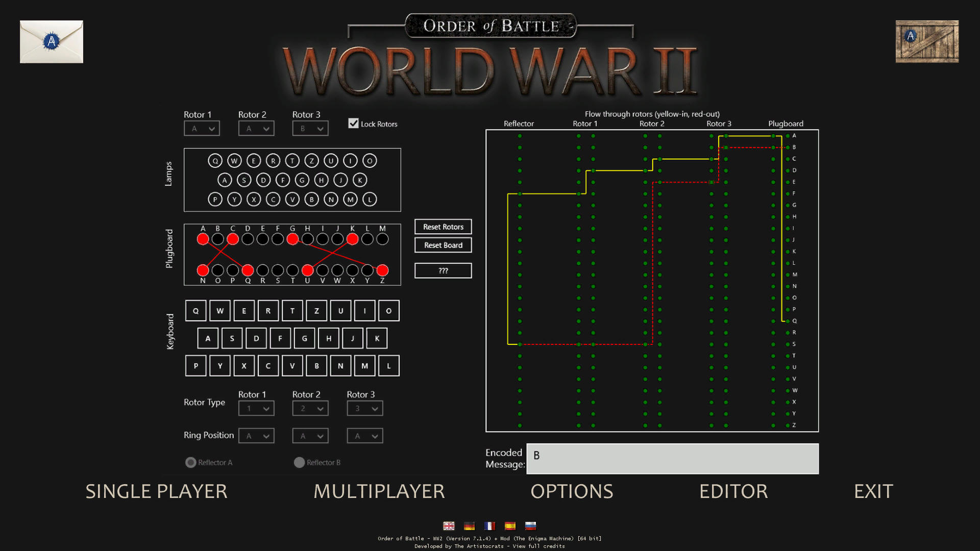Open Rotor 2 ring position dropdown
The image size is (980, 551).
[310, 436]
